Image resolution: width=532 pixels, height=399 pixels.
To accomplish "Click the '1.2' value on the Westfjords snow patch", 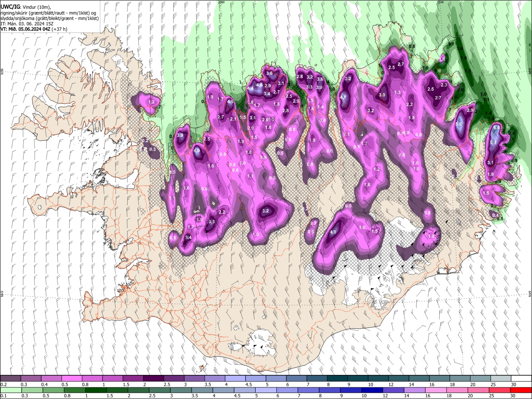I will point(151,102).
